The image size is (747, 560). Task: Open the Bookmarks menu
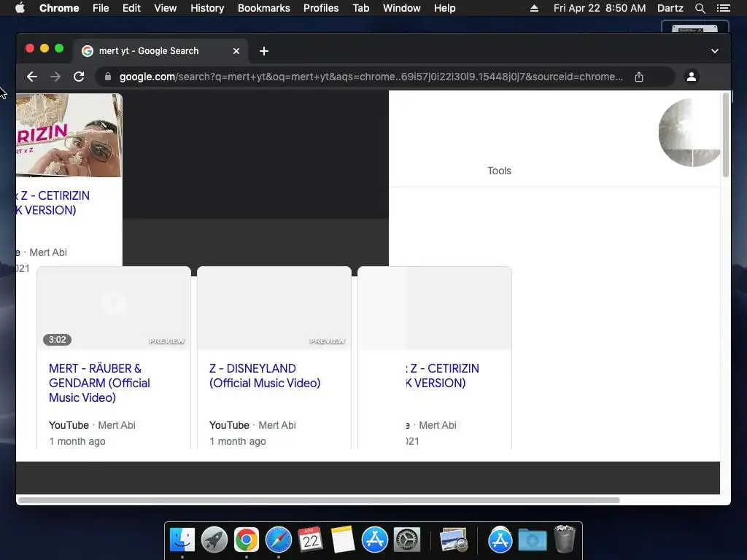(x=264, y=8)
